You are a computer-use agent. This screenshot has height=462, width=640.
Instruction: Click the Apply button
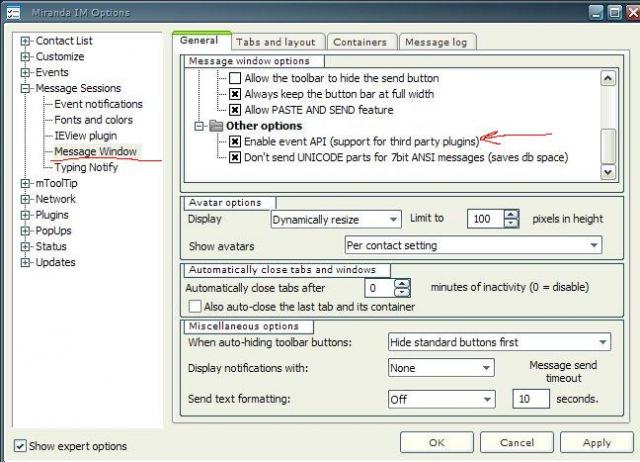tap(597, 442)
